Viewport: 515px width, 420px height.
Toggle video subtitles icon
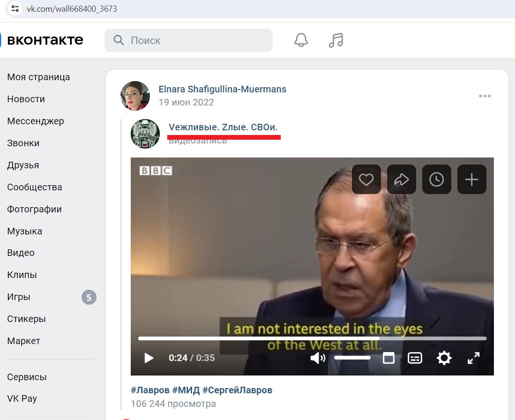pos(415,358)
